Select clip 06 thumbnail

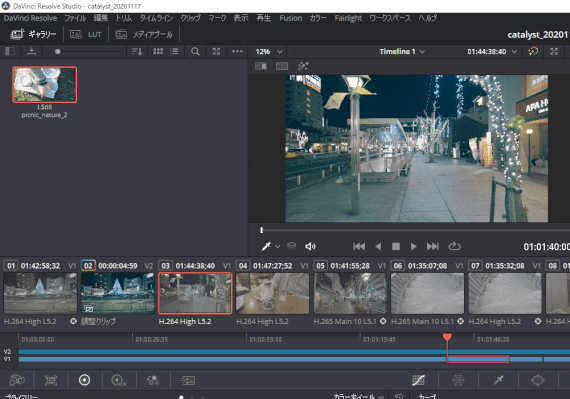tap(428, 293)
